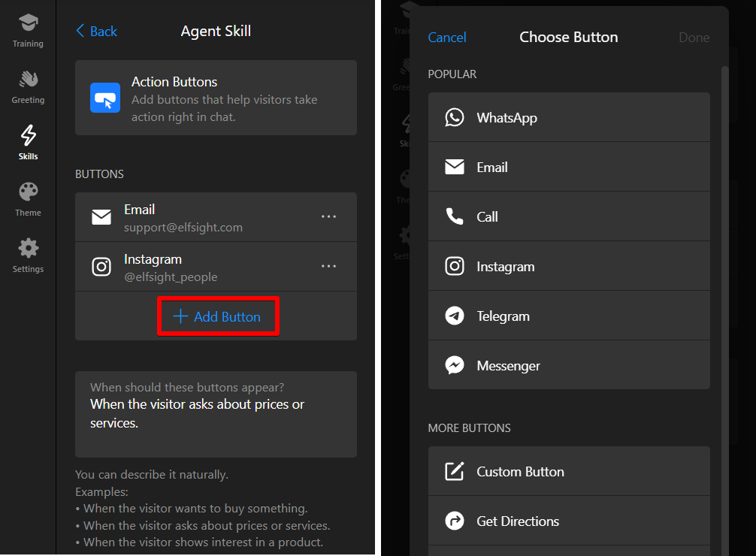Image resolution: width=756 pixels, height=556 pixels.
Task: Click the Messenger chat bubble icon
Action: pyautogui.click(x=455, y=365)
